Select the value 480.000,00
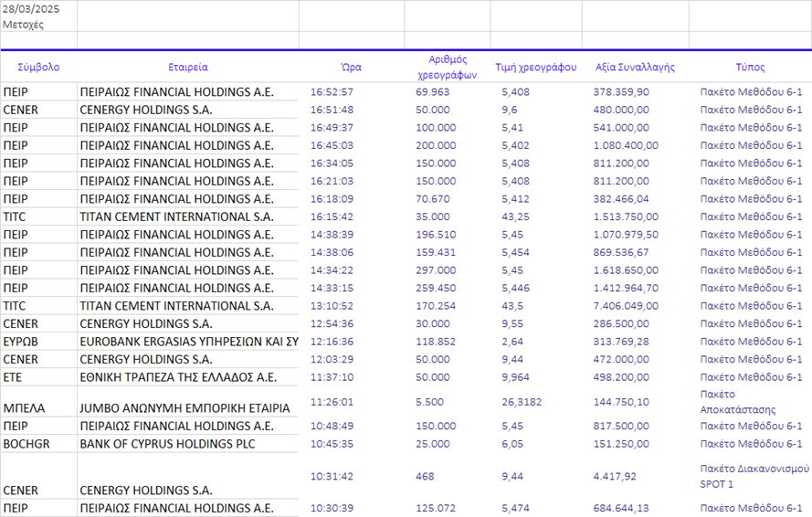The image size is (812, 517). pyautogui.click(x=621, y=110)
